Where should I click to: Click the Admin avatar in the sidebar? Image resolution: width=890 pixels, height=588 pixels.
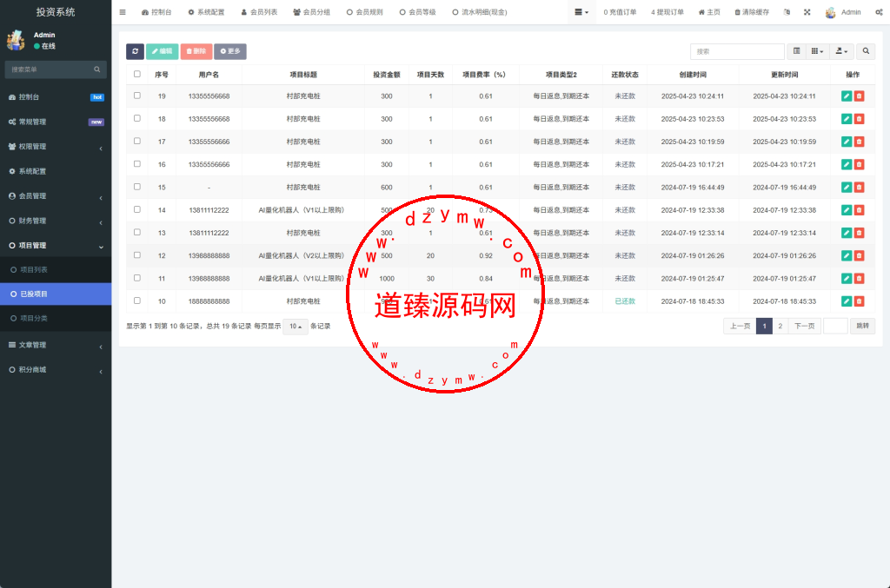(16, 40)
